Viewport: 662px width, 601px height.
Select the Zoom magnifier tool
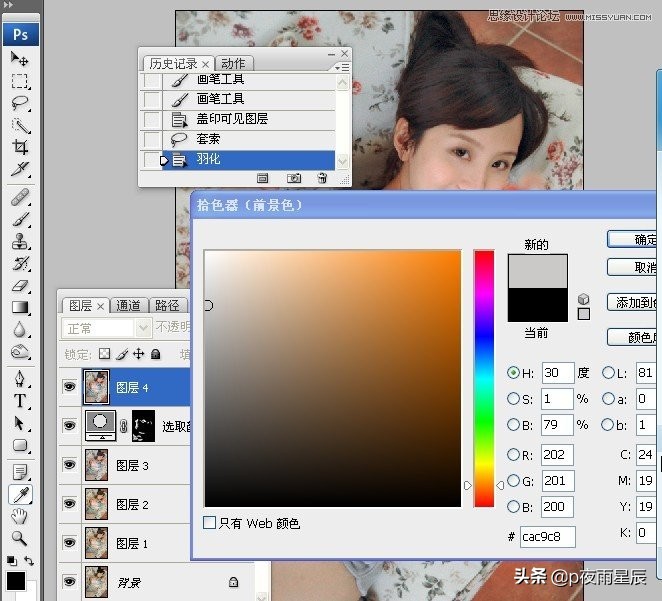click(19, 538)
